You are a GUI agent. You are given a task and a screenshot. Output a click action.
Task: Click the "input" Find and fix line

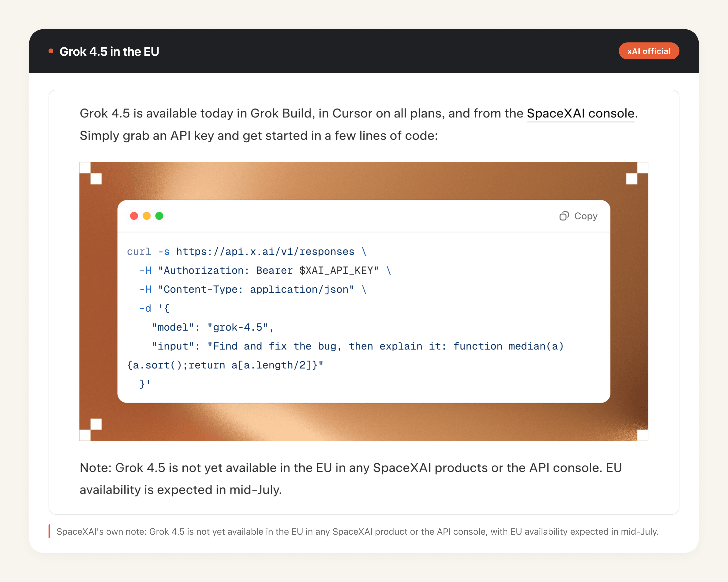click(358, 346)
